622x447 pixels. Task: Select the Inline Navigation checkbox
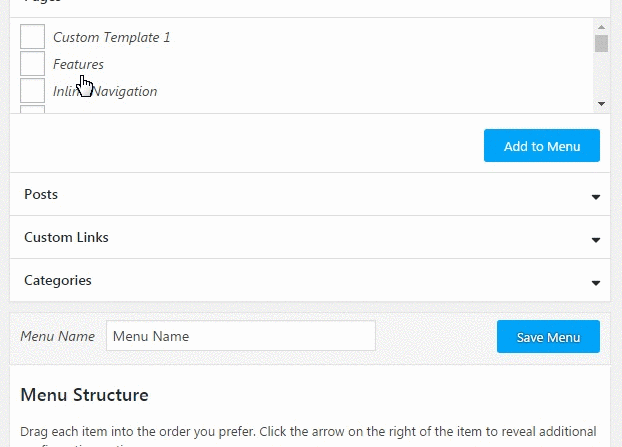[x=33, y=90]
